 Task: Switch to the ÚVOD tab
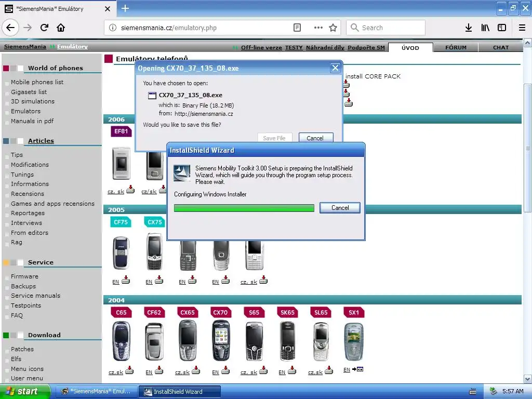point(410,47)
